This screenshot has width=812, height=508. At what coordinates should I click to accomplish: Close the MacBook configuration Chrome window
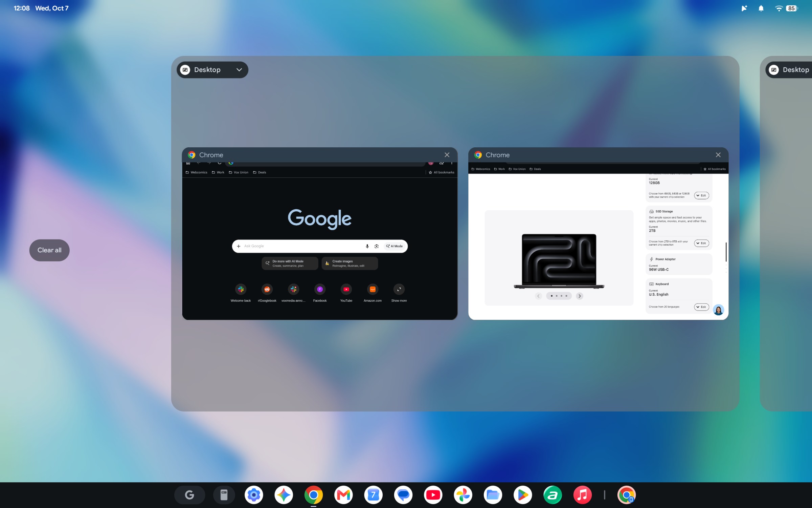718,155
